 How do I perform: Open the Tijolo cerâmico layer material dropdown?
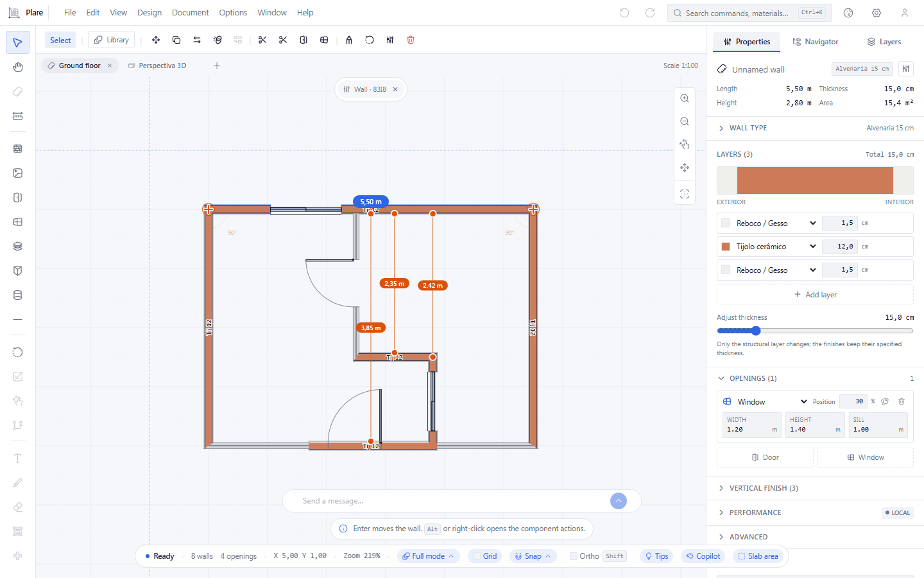click(776, 247)
